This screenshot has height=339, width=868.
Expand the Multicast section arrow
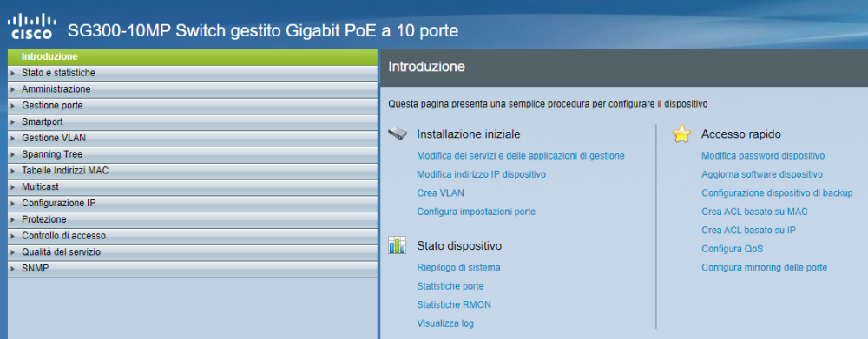coord(12,187)
